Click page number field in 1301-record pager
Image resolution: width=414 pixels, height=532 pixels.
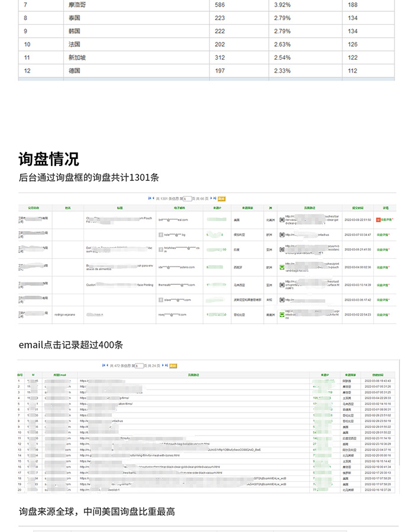coord(187,199)
